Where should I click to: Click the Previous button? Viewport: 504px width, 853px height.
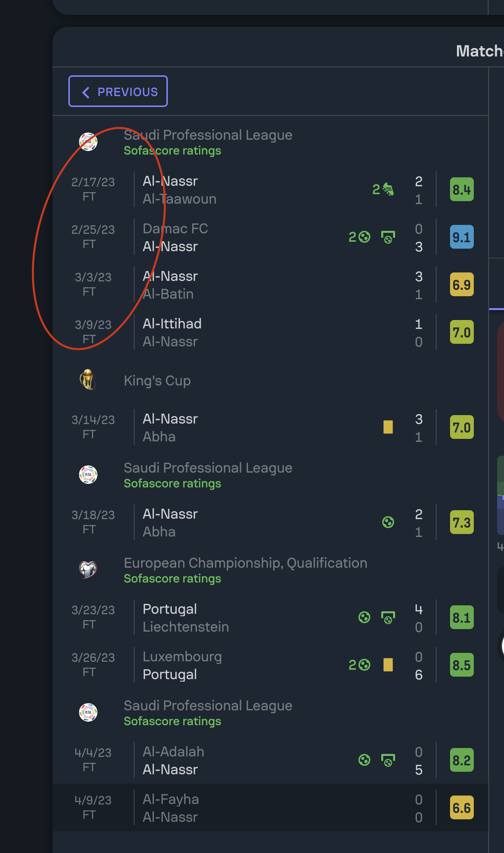click(x=117, y=91)
